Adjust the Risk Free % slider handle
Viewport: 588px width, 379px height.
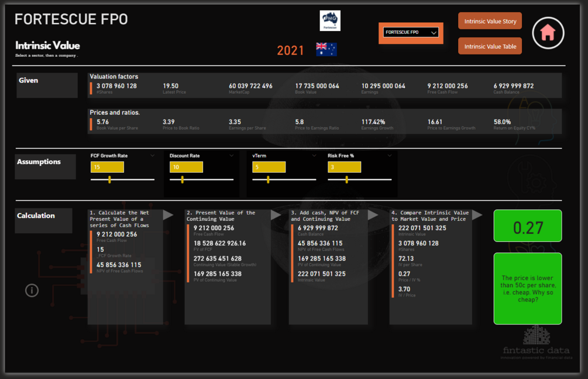tap(346, 180)
